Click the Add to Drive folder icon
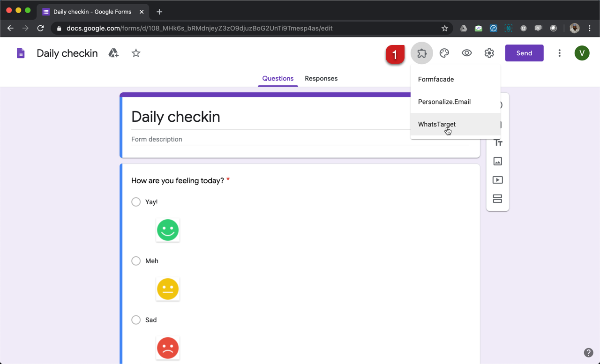 coord(113,53)
